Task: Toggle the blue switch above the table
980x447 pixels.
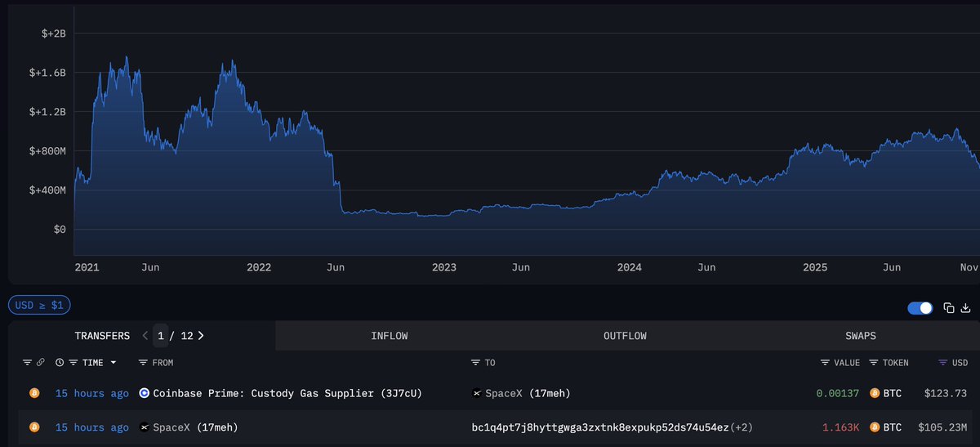Action: pyautogui.click(x=920, y=308)
